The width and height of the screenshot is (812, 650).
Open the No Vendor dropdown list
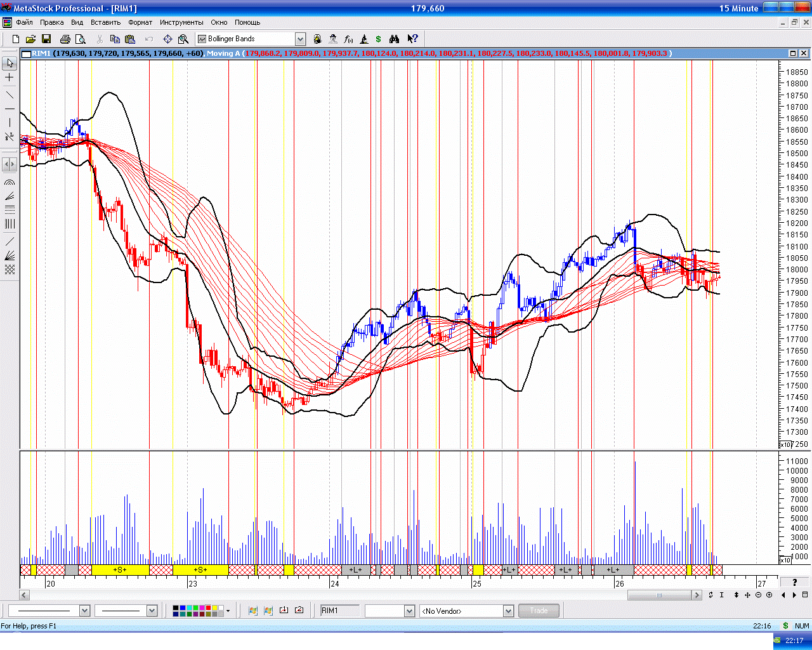coord(508,611)
